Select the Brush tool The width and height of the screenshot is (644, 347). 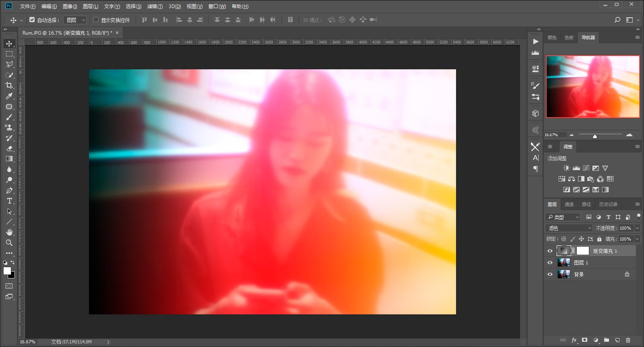point(9,117)
